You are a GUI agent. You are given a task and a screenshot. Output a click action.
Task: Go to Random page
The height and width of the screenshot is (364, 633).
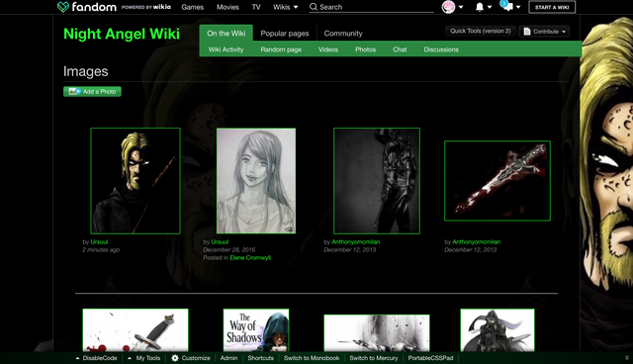coord(281,49)
